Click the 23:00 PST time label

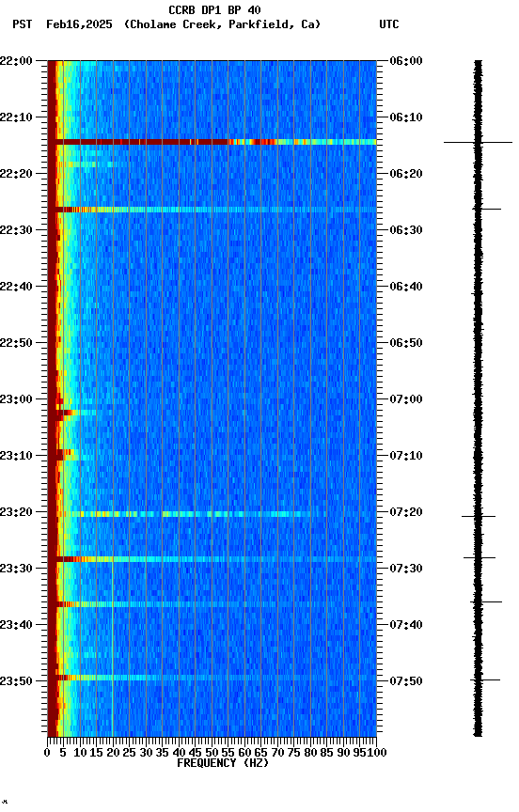[x=16, y=399]
